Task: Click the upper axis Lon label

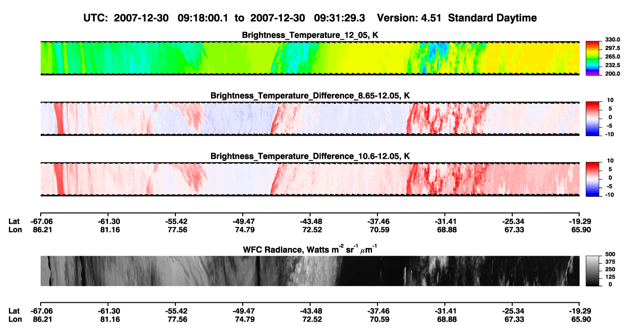Action: click(x=15, y=230)
